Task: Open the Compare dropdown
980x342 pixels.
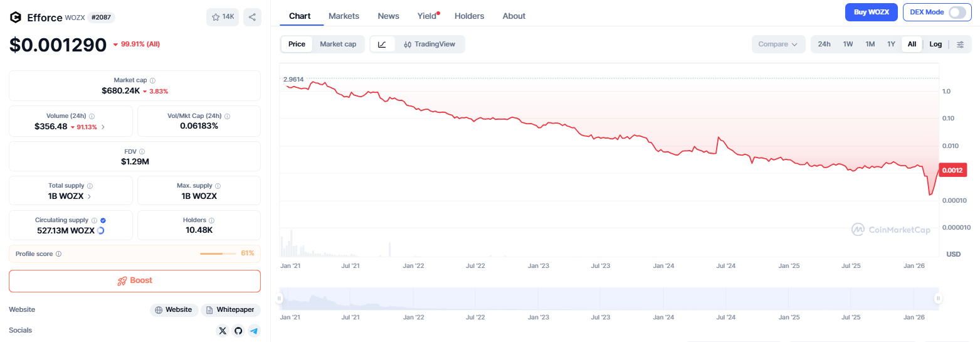Action: pyautogui.click(x=777, y=44)
